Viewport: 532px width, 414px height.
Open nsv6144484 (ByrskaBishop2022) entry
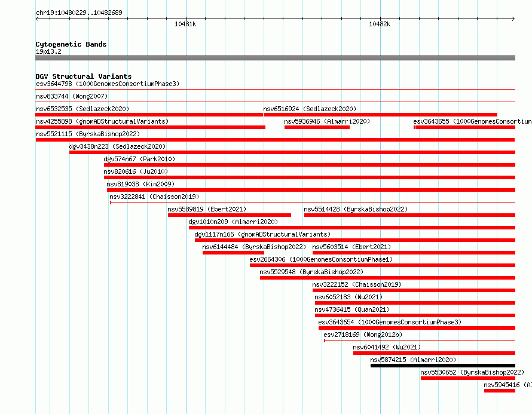click(254, 247)
